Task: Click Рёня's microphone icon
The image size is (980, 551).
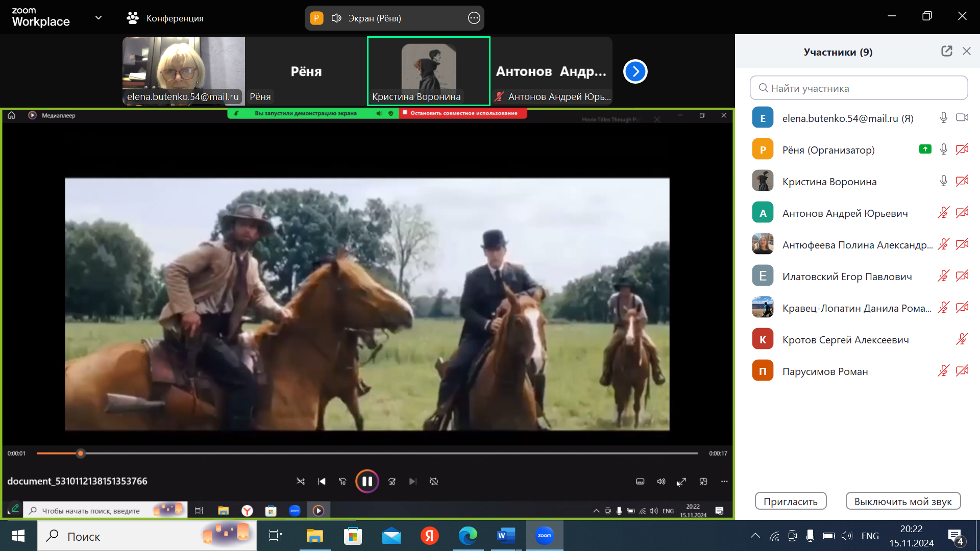Action: 944,149
